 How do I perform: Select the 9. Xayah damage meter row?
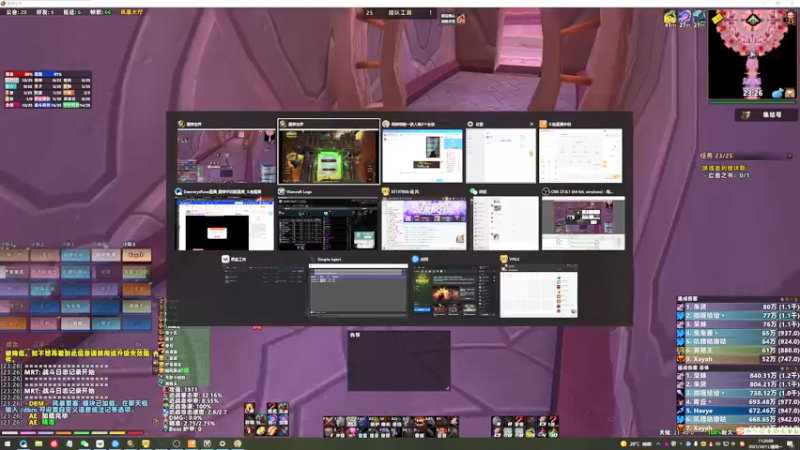[738, 359]
